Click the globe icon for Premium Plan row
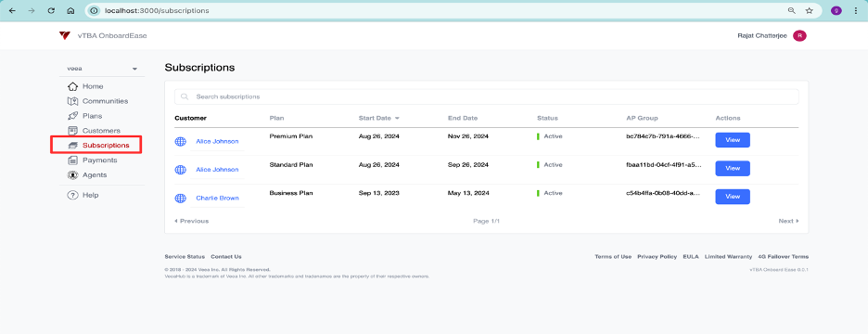The width and height of the screenshot is (868, 334). pyautogui.click(x=181, y=142)
